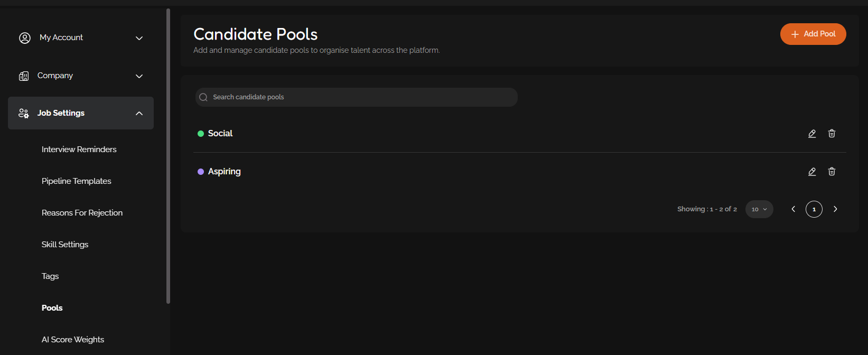This screenshot has width=868, height=355.
Task: Click into the Search candidate pools field
Action: pyautogui.click(x=357, y=97)
